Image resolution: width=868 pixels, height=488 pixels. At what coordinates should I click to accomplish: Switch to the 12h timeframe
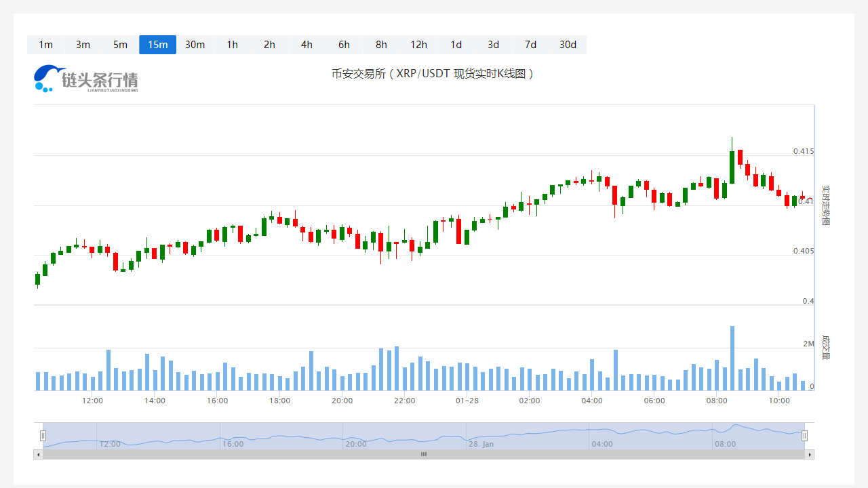418,45
